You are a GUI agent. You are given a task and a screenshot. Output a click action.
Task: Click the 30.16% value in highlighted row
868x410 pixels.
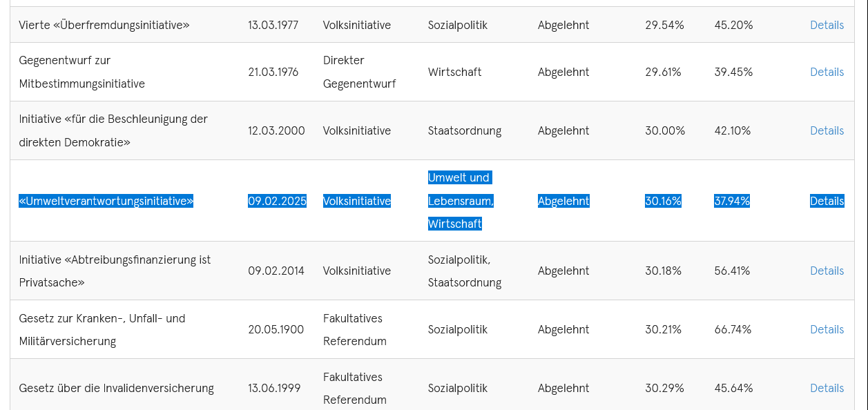(x=663, y=201)
